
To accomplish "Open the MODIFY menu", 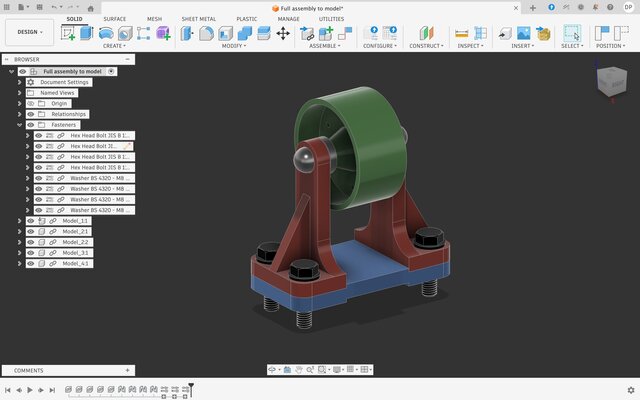I will point(235,46).
